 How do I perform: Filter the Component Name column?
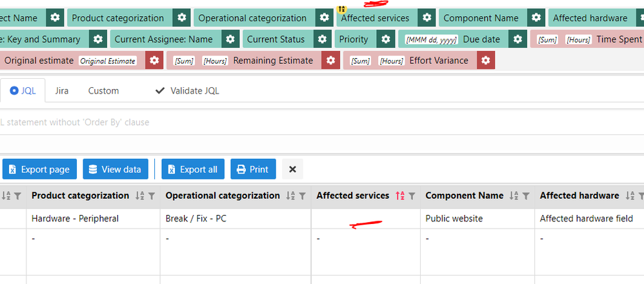click(526, 196)
